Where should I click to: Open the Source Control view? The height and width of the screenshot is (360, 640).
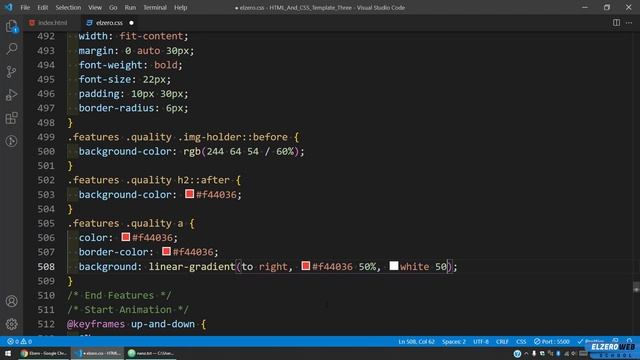pyautogui.click(x=11, y=72)
